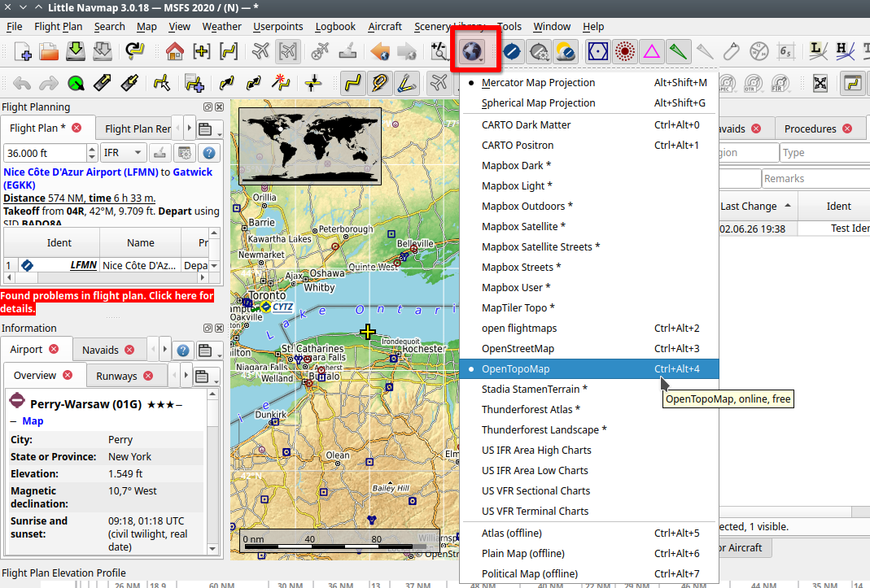This screenshot has width=870, height=588.
Task: Click the undo arrow icon
Action: (x=22, y=83)
